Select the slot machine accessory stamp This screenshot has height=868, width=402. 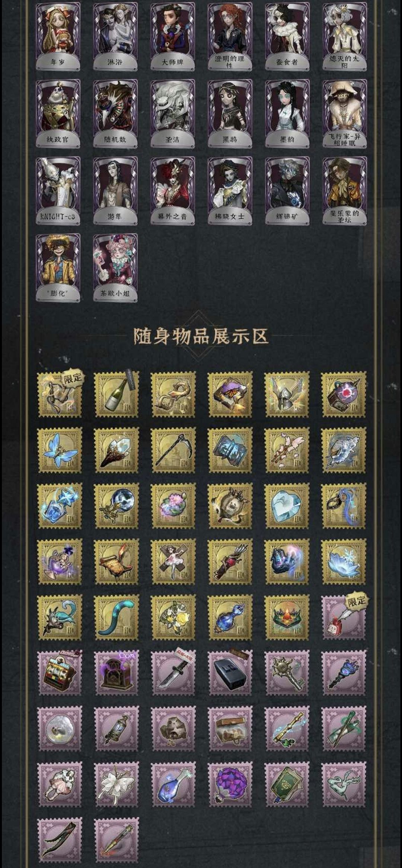click(60, 673)
